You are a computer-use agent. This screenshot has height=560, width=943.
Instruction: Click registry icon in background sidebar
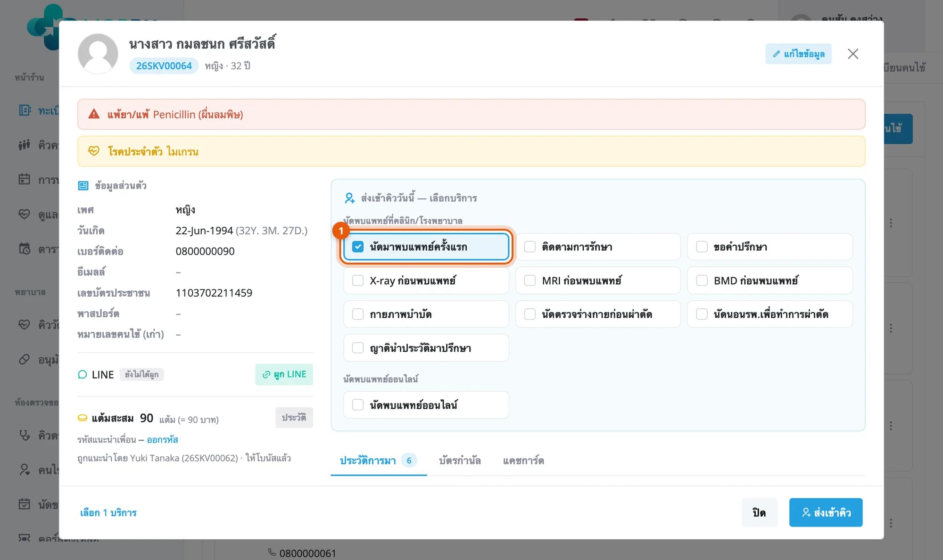click(25, 110)
